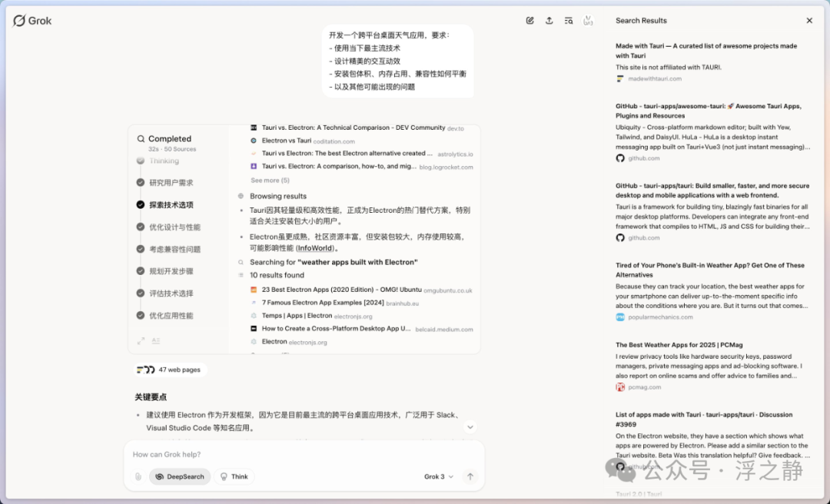The width and height of the screenshot is (830, 504).
Task: Click the text format icon below steps
Action: point(155,341)
